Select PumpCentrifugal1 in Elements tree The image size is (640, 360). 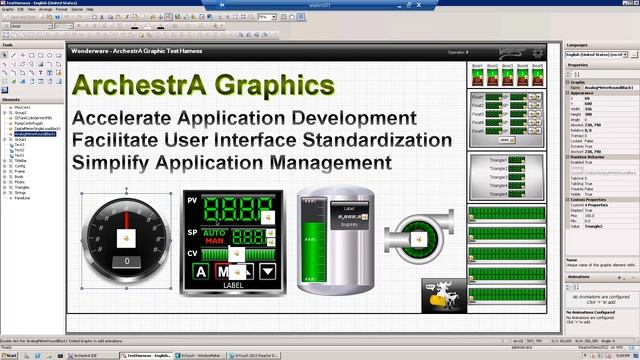[29, 123]
